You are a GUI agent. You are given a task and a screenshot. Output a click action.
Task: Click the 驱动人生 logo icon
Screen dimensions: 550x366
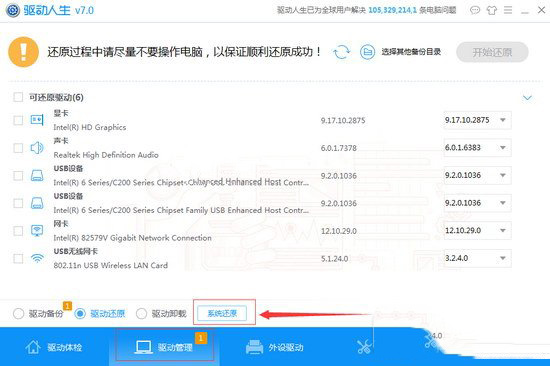pyautogui.click(x=13, y=10)
